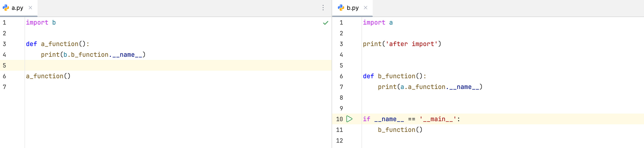Click the 'b_function()' call on b.py line 11
The height and width of the screenshot is (148, 644).
coord(400,130)
